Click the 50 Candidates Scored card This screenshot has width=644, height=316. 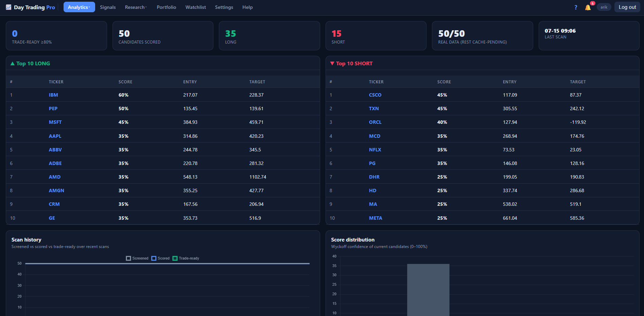click(163, 36)
